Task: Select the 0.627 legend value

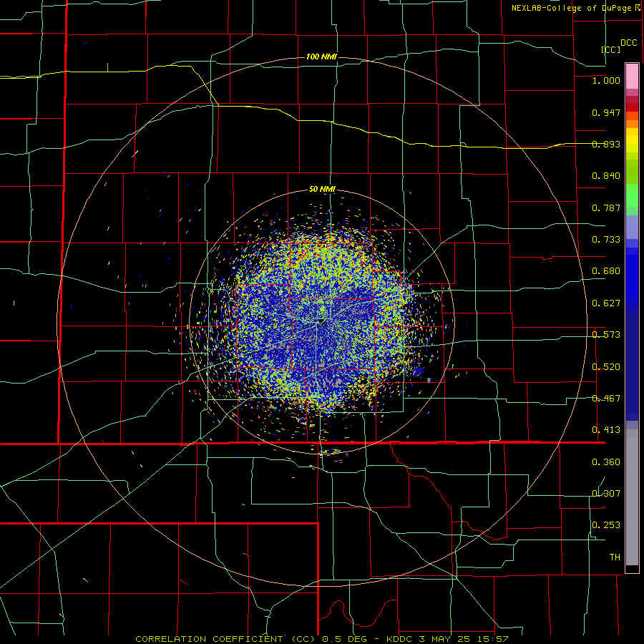Action: point(606,303)
